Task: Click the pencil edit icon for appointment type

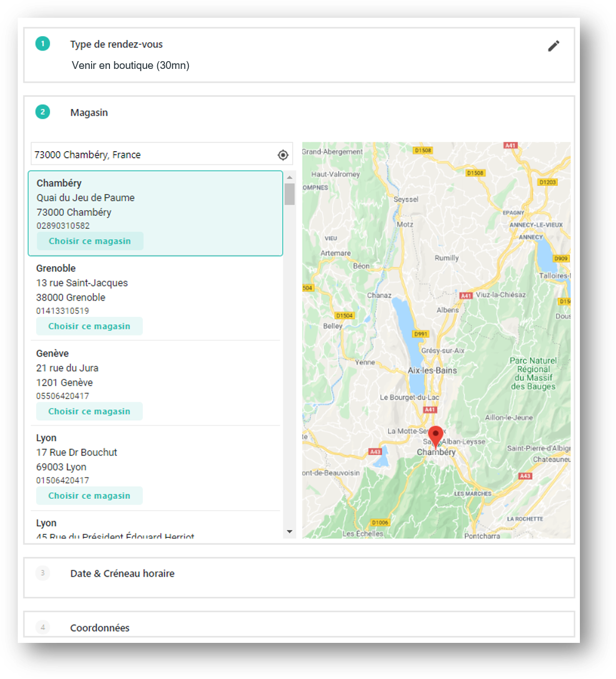Action: [553, 46]
